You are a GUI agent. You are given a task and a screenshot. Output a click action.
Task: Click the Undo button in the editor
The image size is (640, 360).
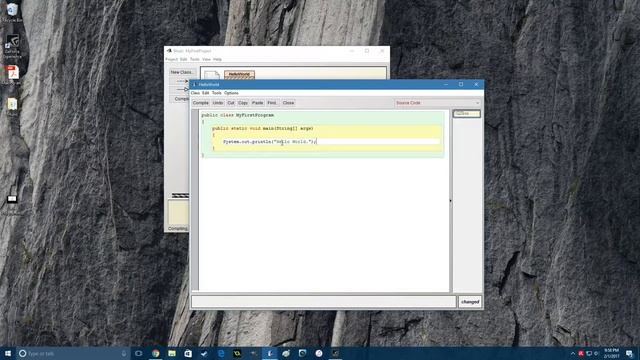point(218,103)
